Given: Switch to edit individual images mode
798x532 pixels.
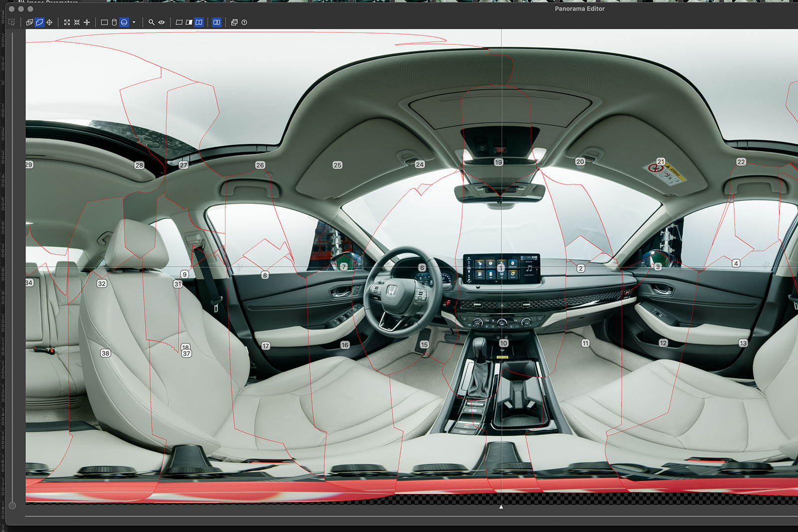Looking at the screenshot, I should [x=29, y=22].
